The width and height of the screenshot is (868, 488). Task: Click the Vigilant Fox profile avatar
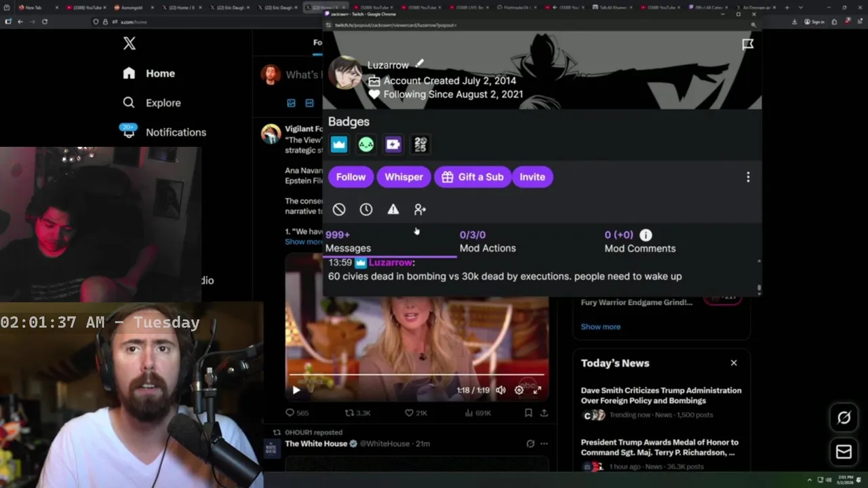pyautogui.click(x=271, y=134)
